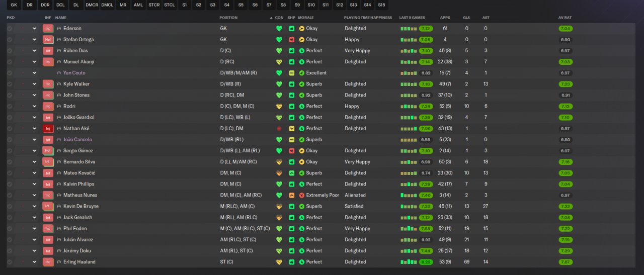The image size is (644, 275).
Task: Open position dropdown arrow for Jérémy Doku
Action: pyautogui.click(x=34, y=251)
